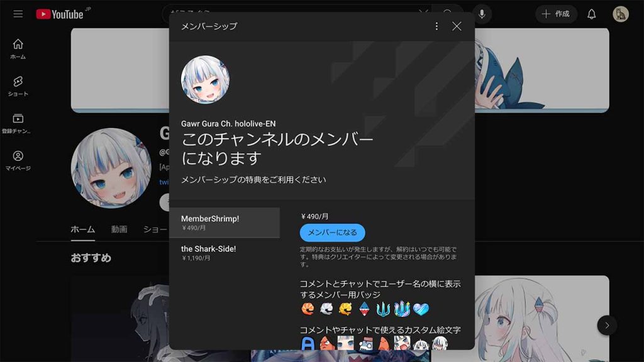
Task: Switch to the channel ホーム tab
Action: click(x=82, y=229)
